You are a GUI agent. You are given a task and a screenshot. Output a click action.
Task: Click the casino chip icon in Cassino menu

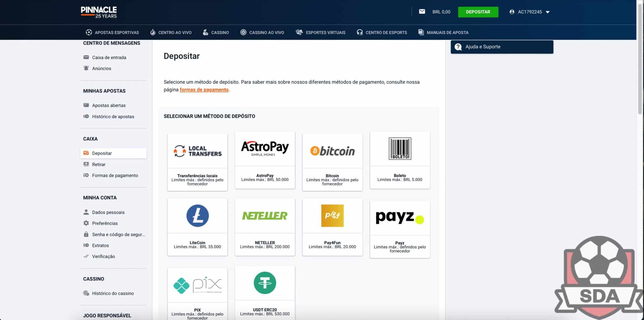tap(205, 32)
